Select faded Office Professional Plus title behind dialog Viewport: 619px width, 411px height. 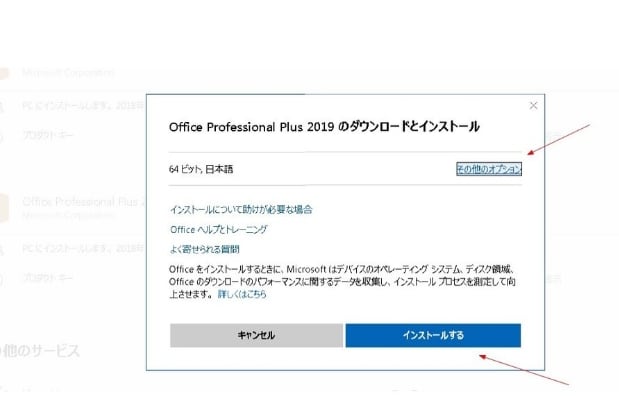(84, 201)
